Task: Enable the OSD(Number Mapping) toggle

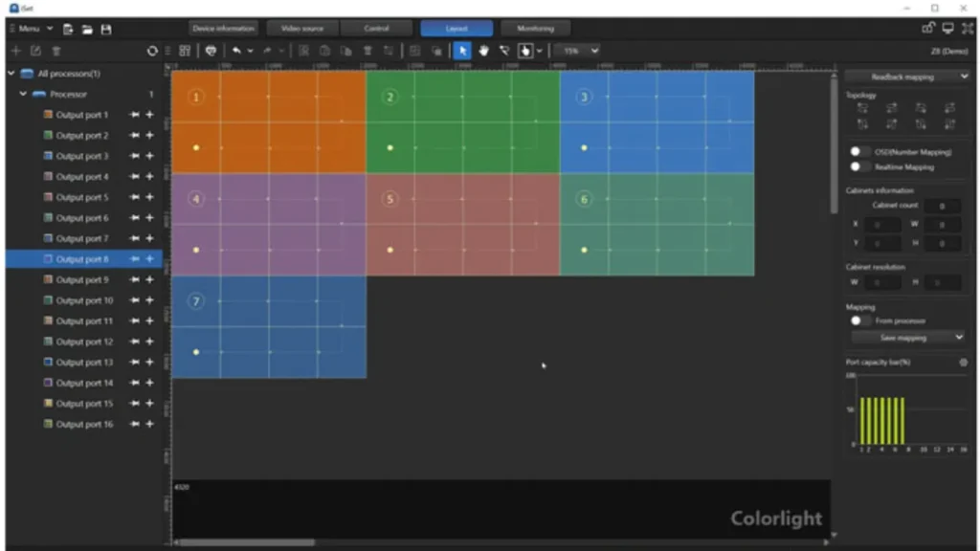Action: tap(860, 152)
